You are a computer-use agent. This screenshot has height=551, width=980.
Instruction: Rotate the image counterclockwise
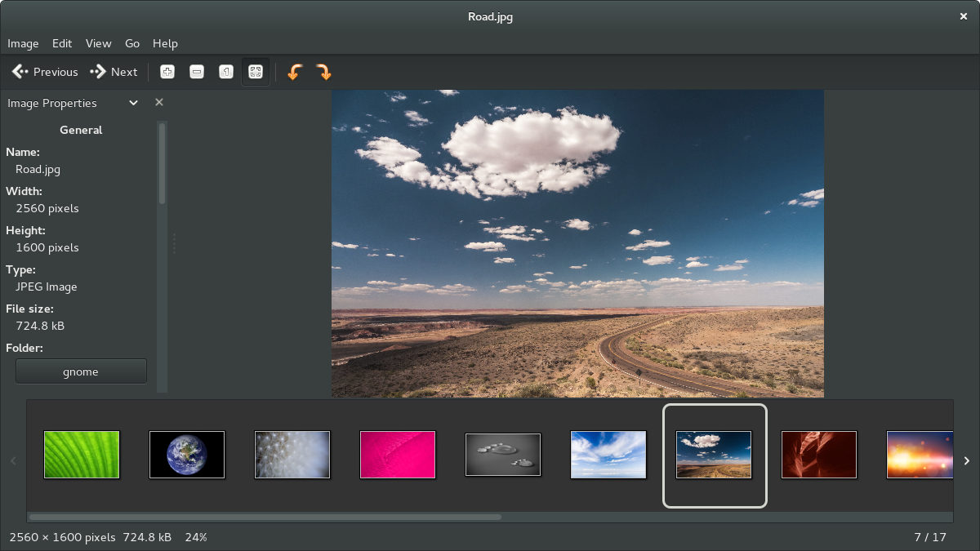tap(295, 72)
